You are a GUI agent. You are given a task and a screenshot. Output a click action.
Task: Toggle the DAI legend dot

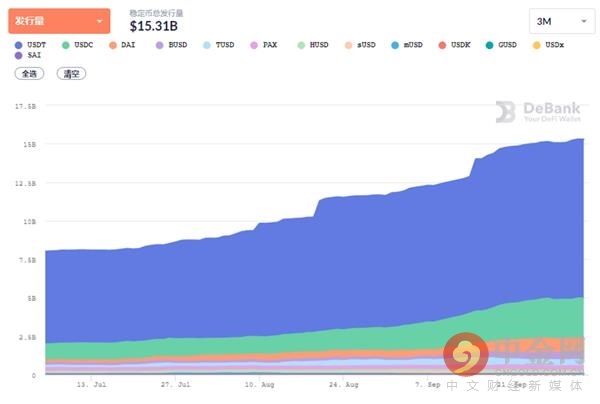[112, 45]
